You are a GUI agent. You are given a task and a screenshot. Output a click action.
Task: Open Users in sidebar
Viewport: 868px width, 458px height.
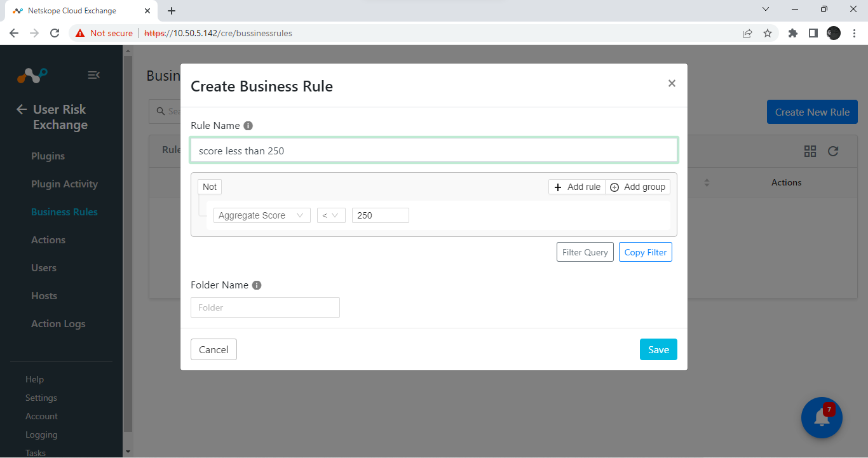(x=44, y=268)
